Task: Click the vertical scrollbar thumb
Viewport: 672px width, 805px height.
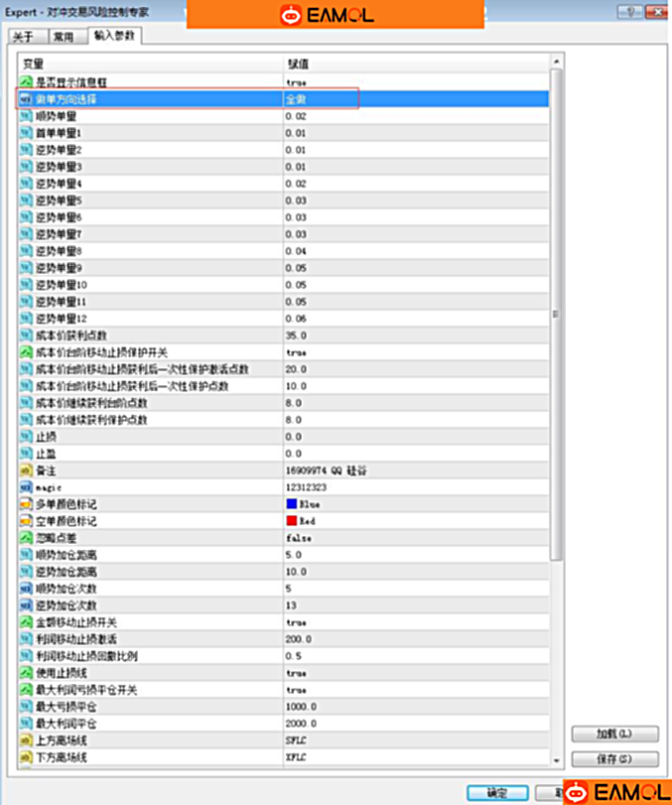Action: click(x=557, y=315)
